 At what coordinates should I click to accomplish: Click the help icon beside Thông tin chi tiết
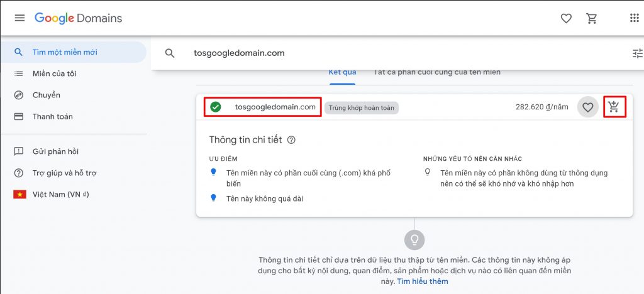point(291,140)
